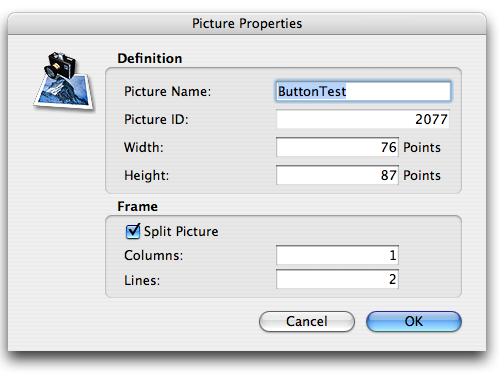
Task: Click the Picture Name field containing ButtonTest
Action: (x=363, y=91)
